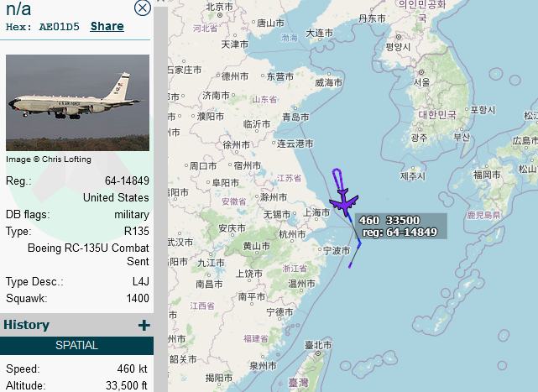Click the 臺北市 city marker on map
Viewport: 538px width, 392px height.
[318, 353]
